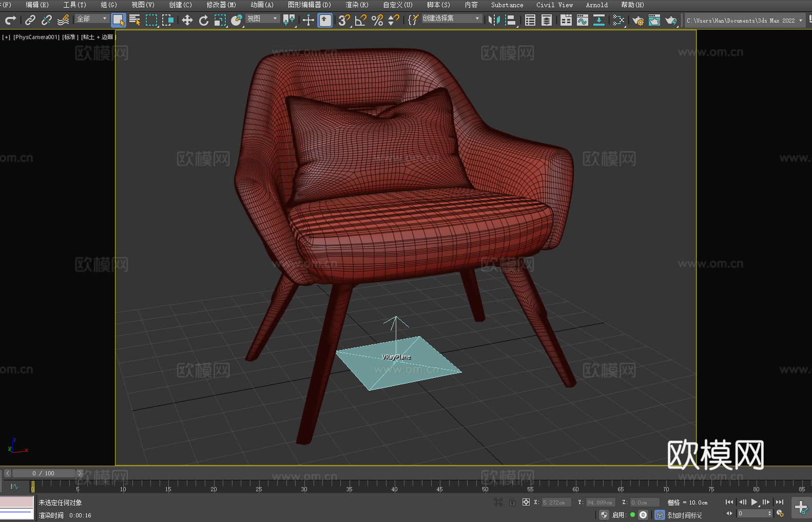
Task: Toggle the Scene Explorer icon
Action: tap(530, 20)
